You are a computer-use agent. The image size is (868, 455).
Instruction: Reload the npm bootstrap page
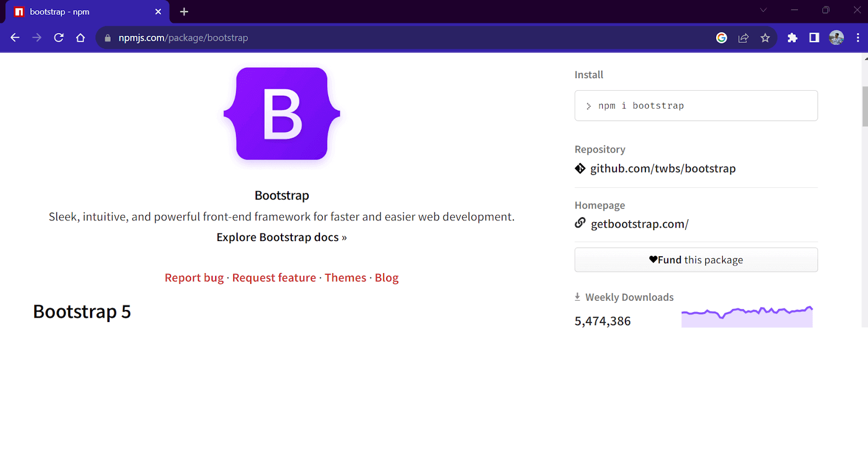(59, 37)
